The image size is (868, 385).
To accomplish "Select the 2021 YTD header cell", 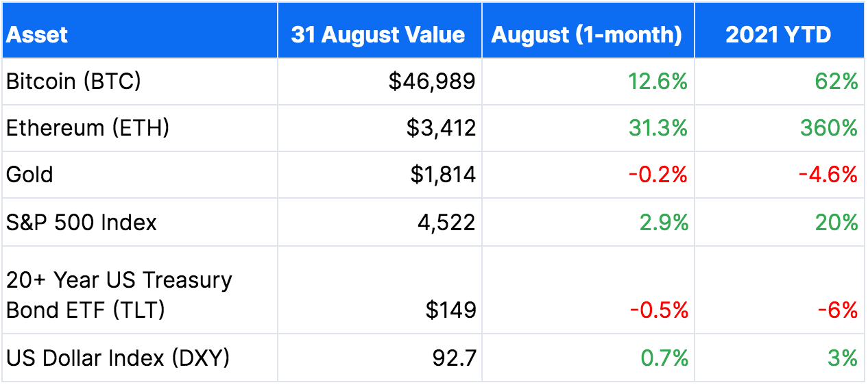I will pyautogui.click(x=779, y=31).
